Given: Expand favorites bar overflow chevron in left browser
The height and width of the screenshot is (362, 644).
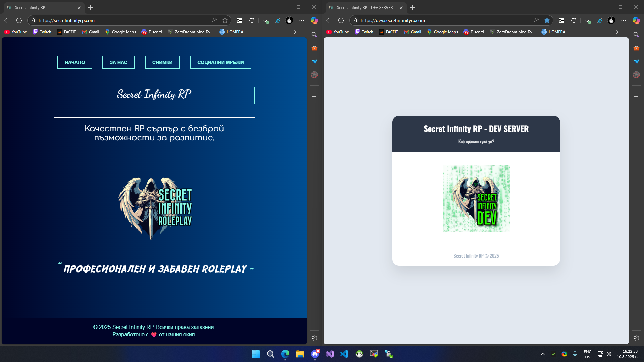Looking at the screenshot, I should (295, 32).
